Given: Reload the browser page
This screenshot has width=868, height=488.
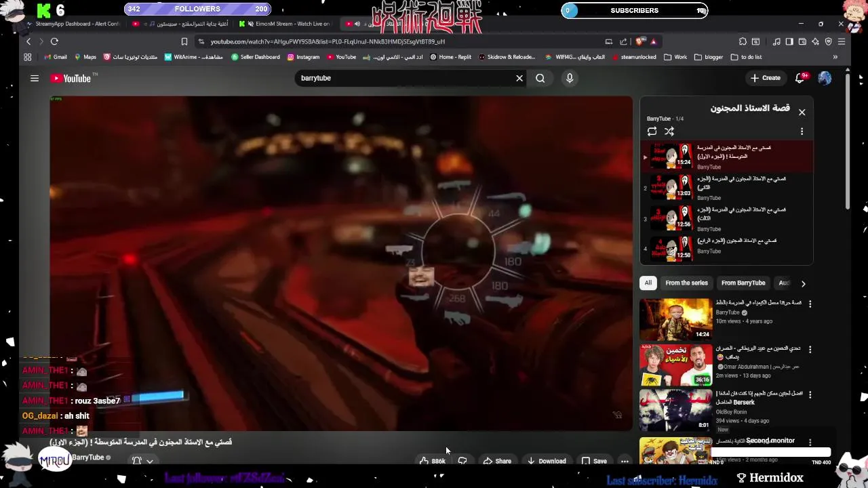Looking at the screenshot, I should [x=54, y=41].
